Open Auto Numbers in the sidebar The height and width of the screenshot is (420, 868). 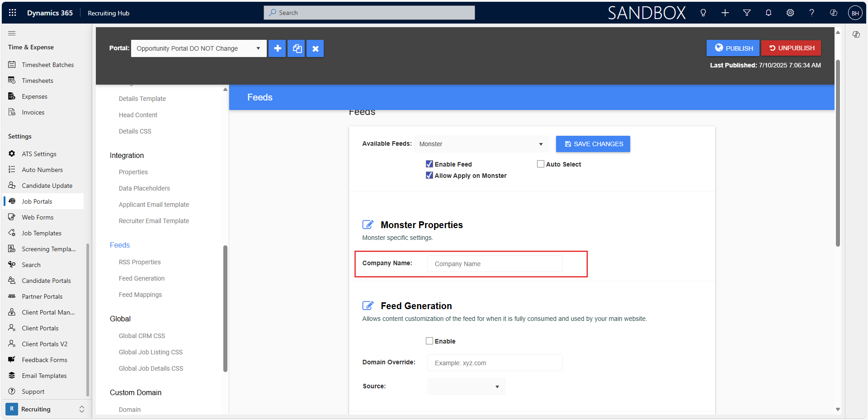pyautogui.click(x=43, y=170)
